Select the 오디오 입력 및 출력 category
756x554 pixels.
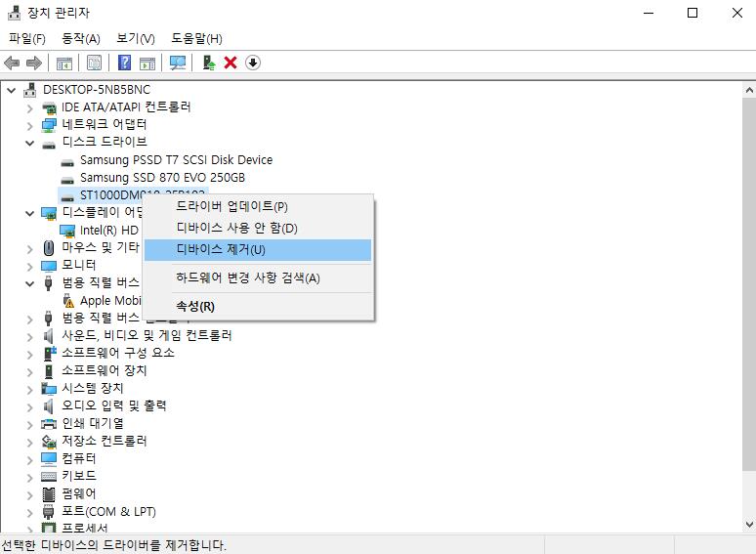113,406
